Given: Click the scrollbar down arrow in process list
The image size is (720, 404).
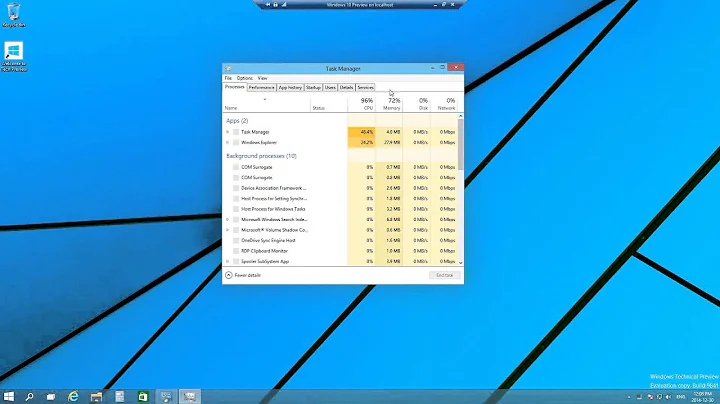Looking at the screenshot, I should [461, 263].
